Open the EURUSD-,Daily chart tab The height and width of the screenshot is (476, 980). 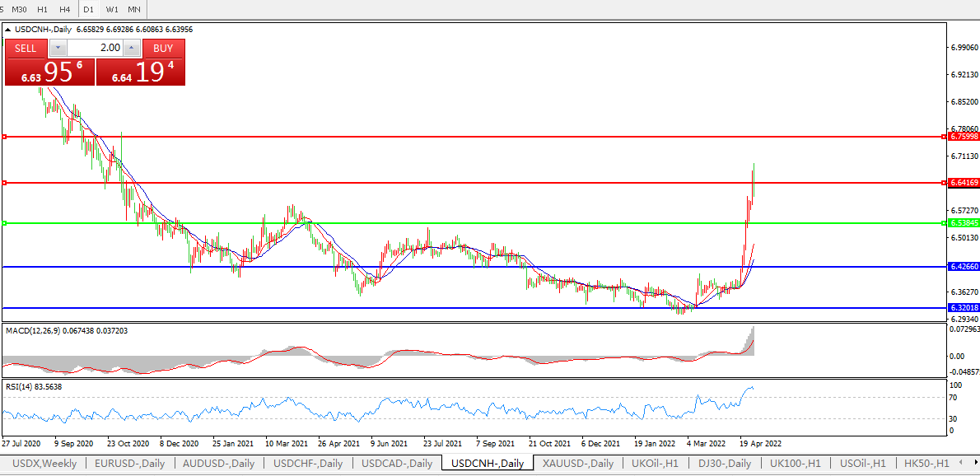click(x=130, y=464)
